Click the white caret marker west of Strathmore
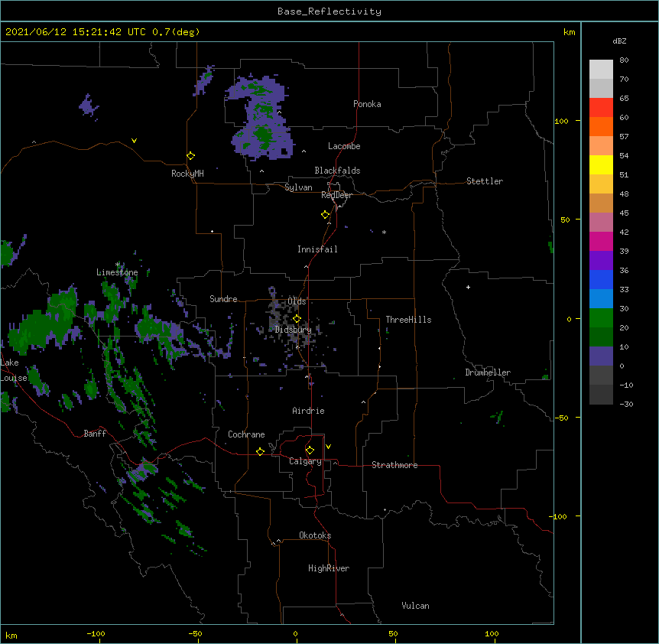659x644 pixels. [x=335, y=463]
